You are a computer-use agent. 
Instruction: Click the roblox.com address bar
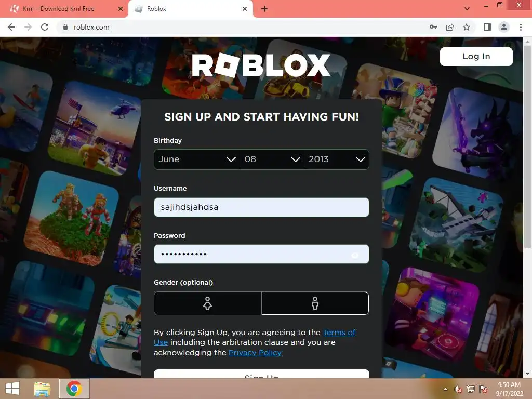click(x=237, y=27)
